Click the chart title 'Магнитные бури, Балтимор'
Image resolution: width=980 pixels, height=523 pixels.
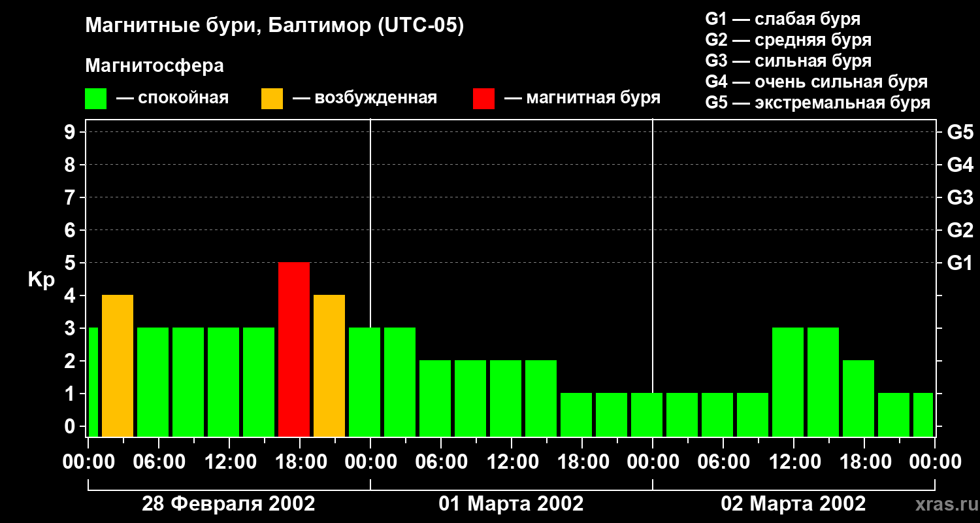point(274,26)
